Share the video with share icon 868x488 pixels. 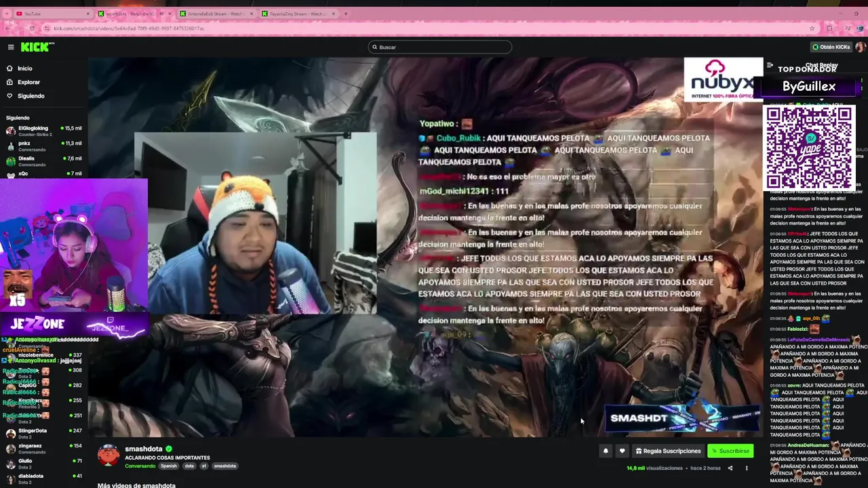pos(730,468)
